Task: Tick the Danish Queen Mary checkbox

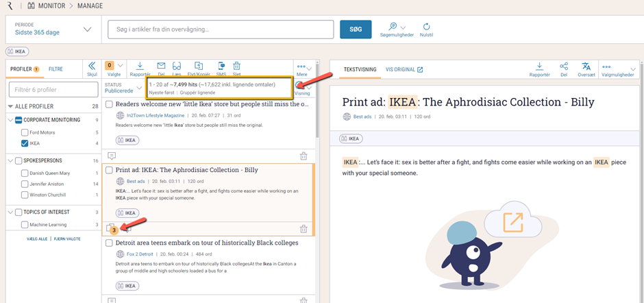Action: (25, 173)
